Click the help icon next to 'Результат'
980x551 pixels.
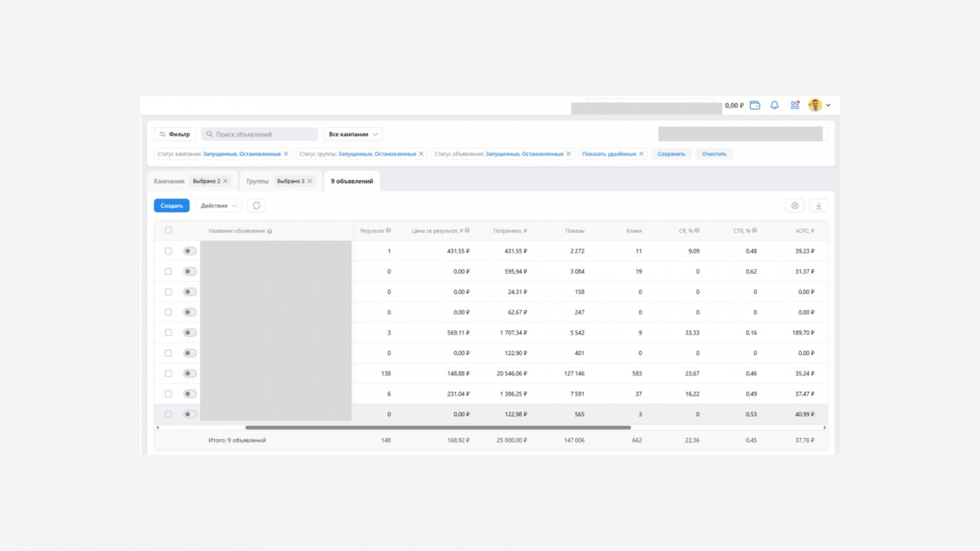tap(388, 231)
